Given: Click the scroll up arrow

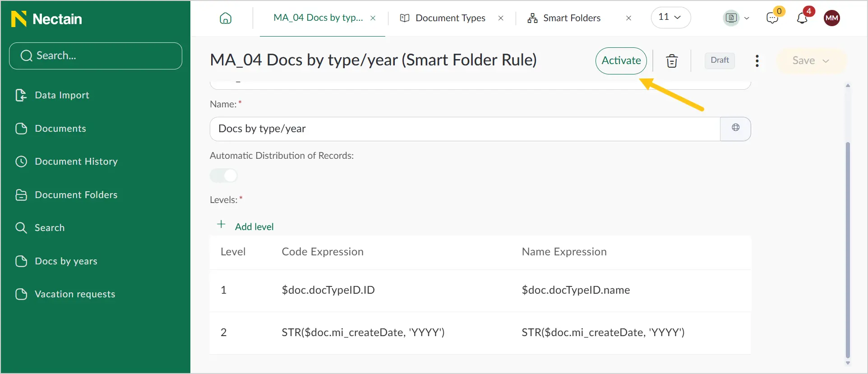Looking at the screenshot, I should click(848, 85).
